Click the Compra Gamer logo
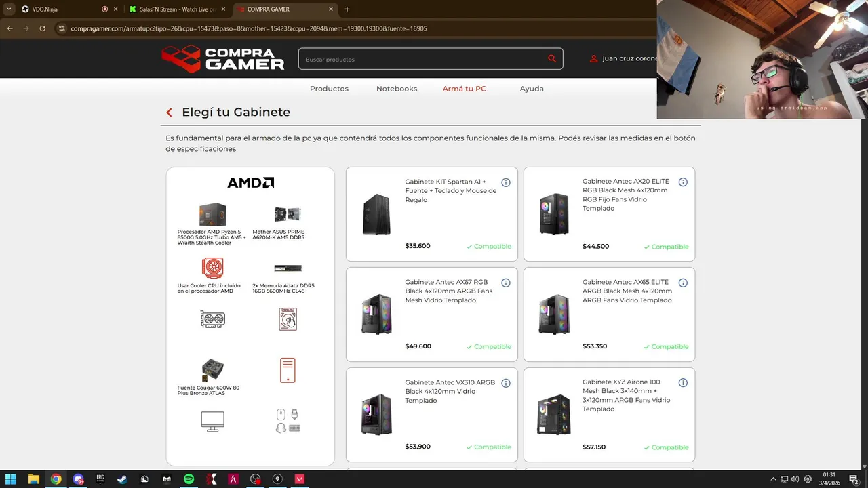Viewport: 868px width, 488px height. point(223,59)
